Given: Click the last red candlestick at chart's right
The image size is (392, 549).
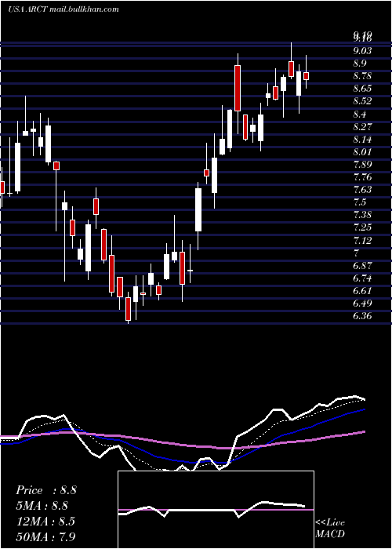Looking at the screenshot, I should tap(307, 76).
